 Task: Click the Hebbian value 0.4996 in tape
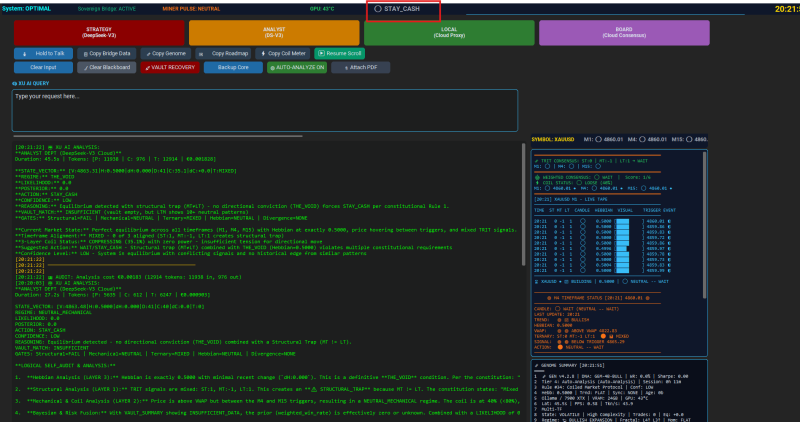click(604, 249)
